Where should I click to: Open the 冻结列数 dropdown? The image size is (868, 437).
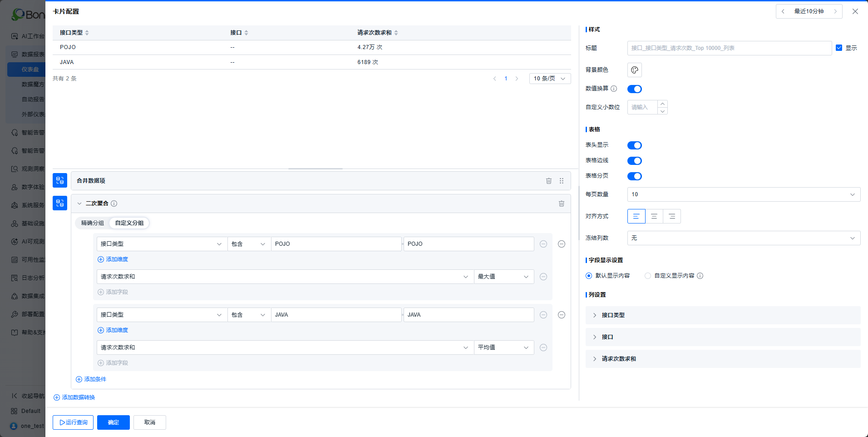pyautogui.click(x=744, y=238)
